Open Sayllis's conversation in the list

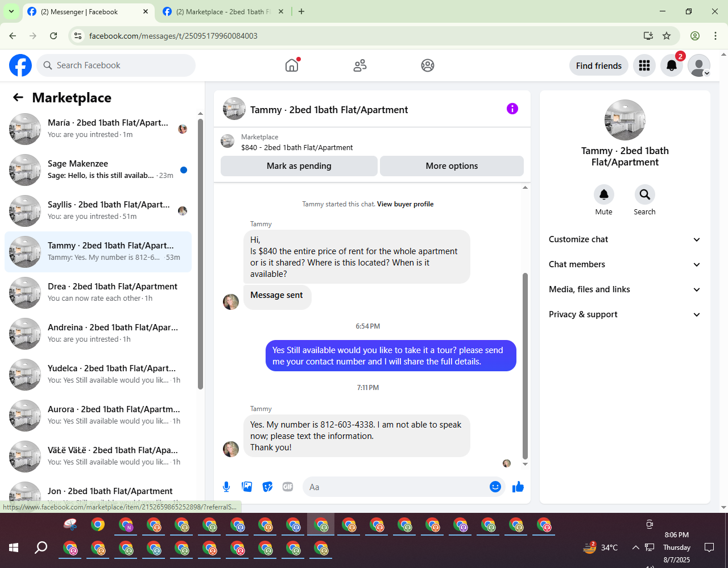pos(98,211)
